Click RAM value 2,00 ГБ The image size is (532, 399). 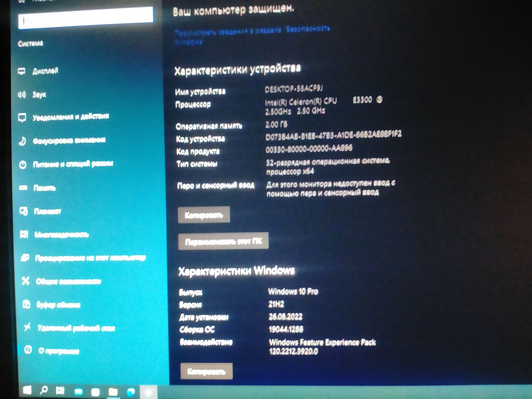(x=276, y=124)
